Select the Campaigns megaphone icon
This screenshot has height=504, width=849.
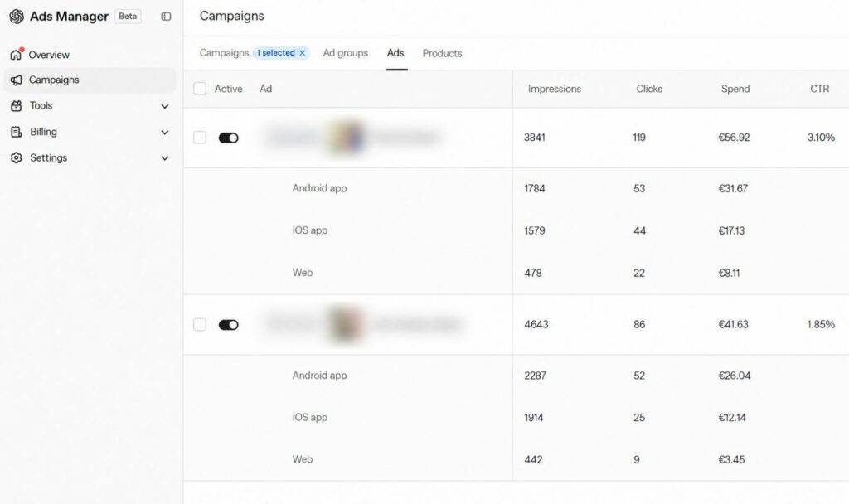click(17, 80)
